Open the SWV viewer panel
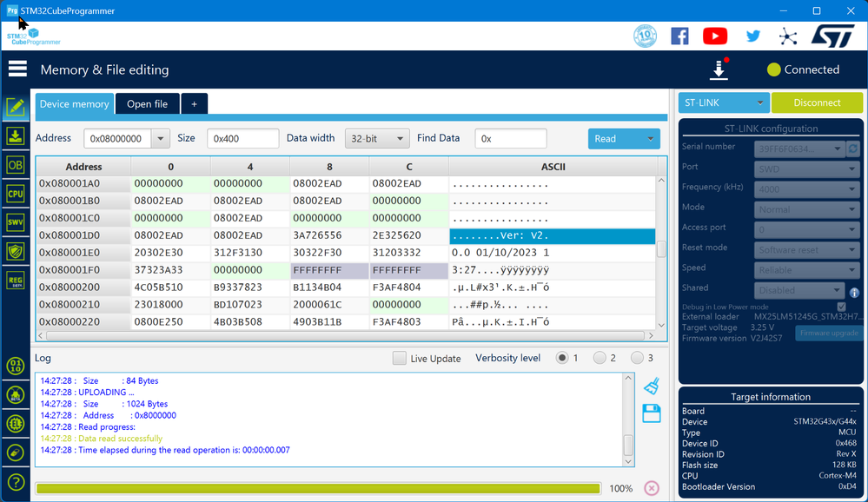 pyautogui.click(x=16, y=222)
